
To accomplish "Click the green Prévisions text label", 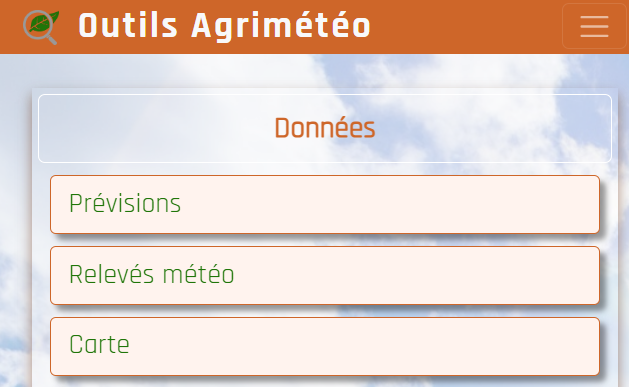I will coord(125,203).
